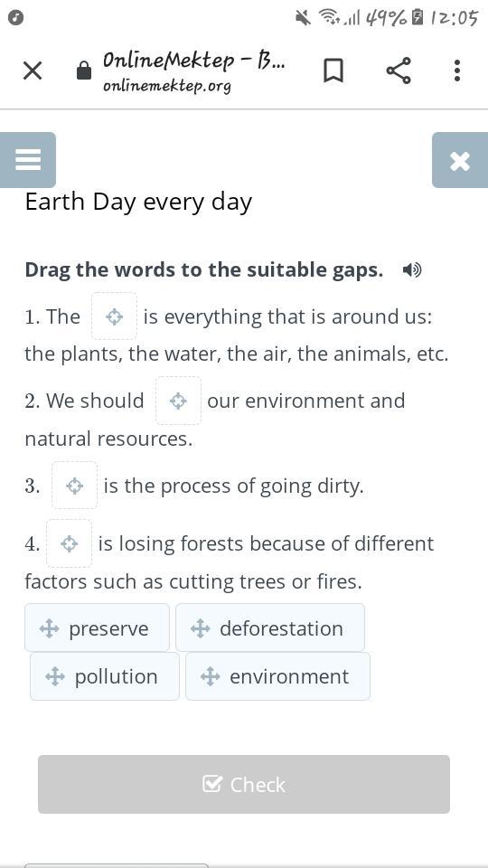
Task: Click the Check button
Action: [x=244, y=784]
